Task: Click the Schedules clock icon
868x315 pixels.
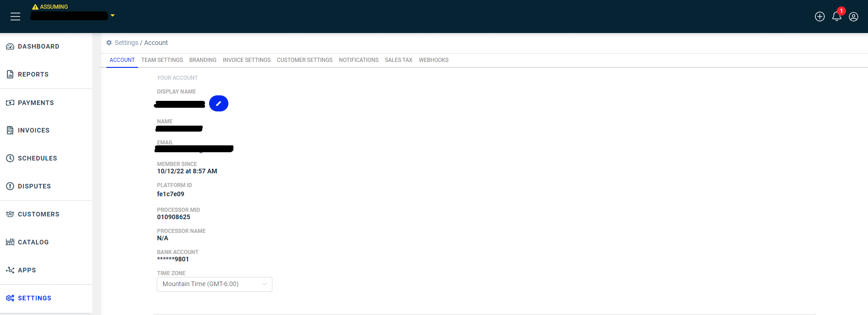Action: click(10, 158)
